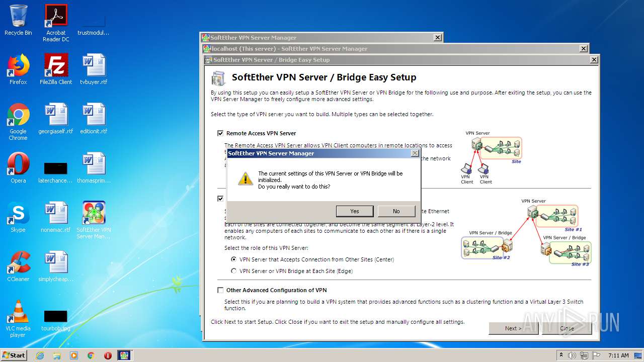This screenshot has height=362, width=644.
Task: Click the Action Center flag tray icon
Action: click(596, 355)
